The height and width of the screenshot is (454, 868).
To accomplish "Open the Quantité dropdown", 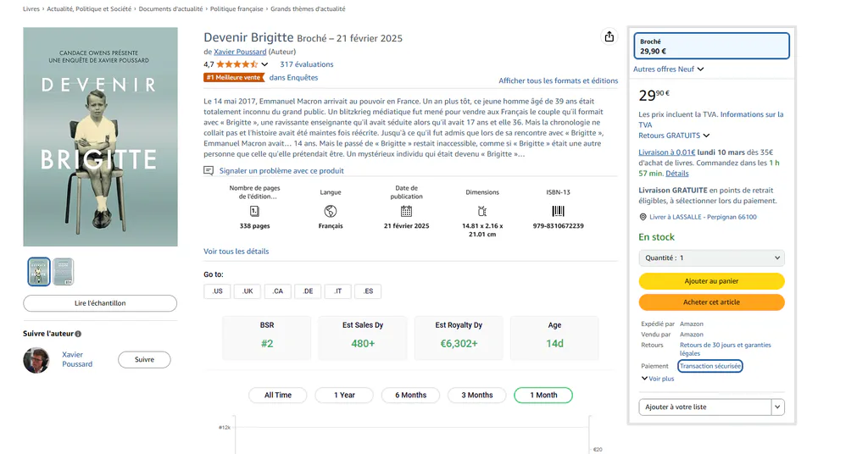I will click(x=711, y=258).
